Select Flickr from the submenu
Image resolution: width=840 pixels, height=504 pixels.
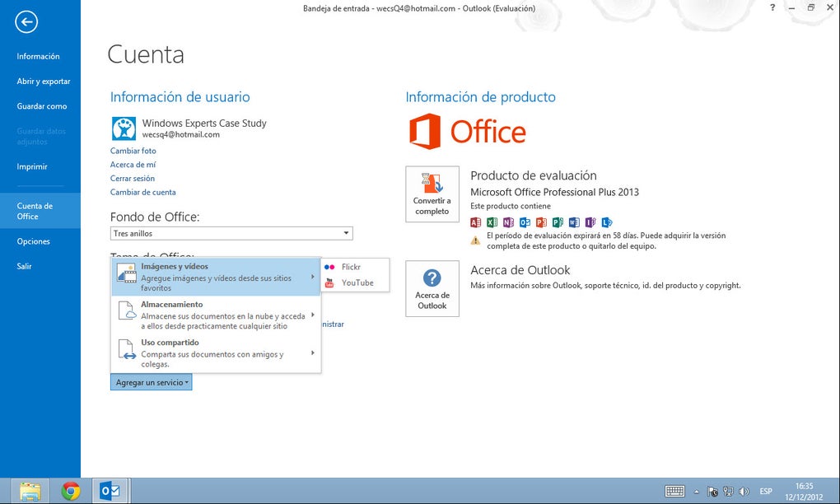(x=355, y=267)
